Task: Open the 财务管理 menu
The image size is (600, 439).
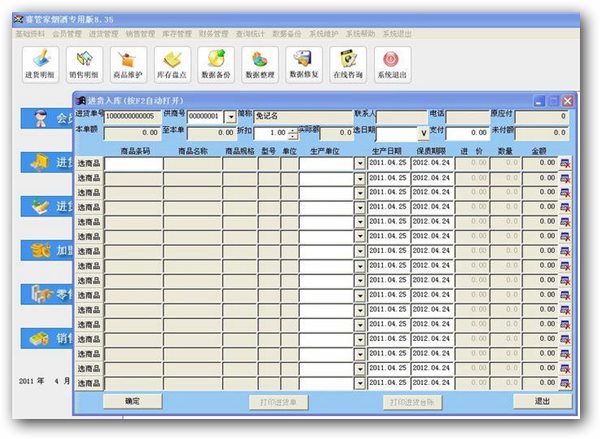Action: [214, 34]
